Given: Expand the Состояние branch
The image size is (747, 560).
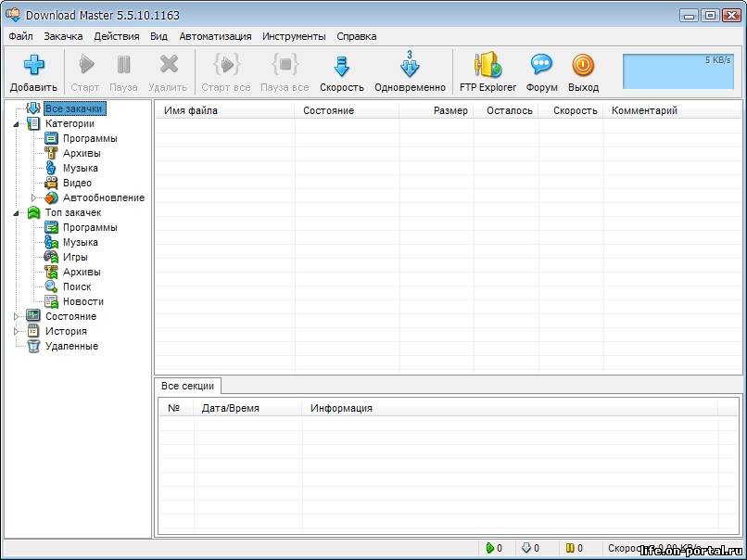Looking at the screenshot, I should point(16,316).
